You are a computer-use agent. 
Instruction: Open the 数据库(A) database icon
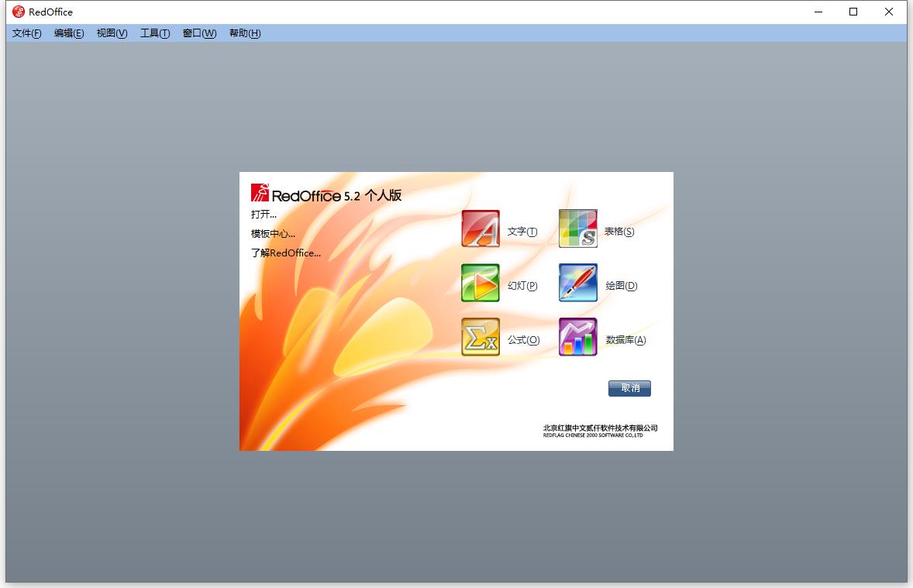click(578, 337)
